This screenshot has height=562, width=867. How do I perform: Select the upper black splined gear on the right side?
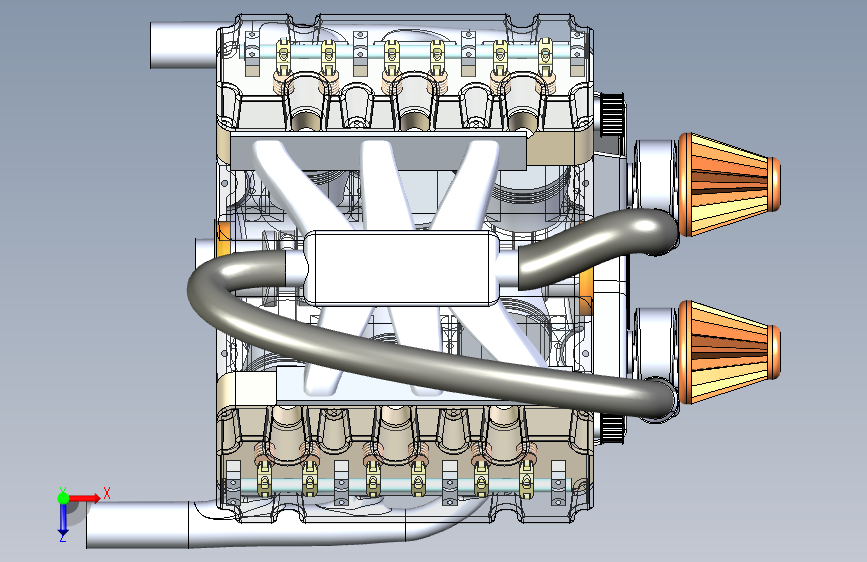pyautogui.click(x=612, y=115)
